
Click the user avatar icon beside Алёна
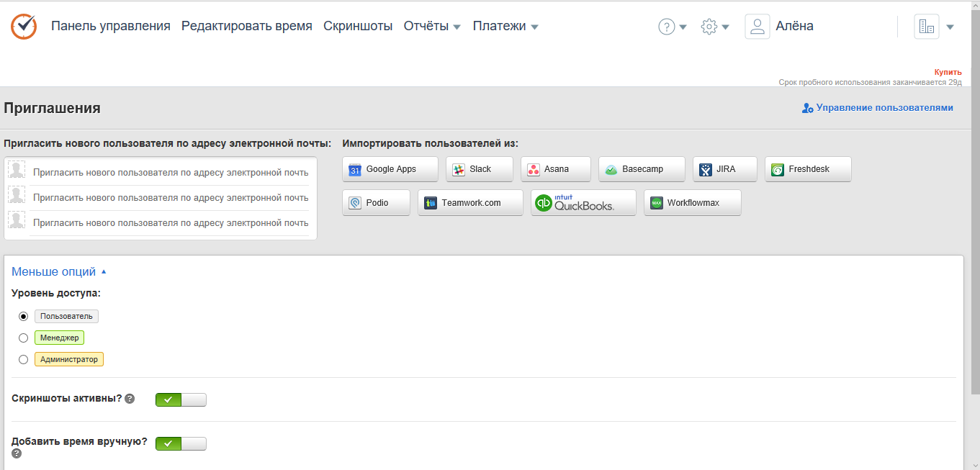pyautogui.click(x=757, y=27)
